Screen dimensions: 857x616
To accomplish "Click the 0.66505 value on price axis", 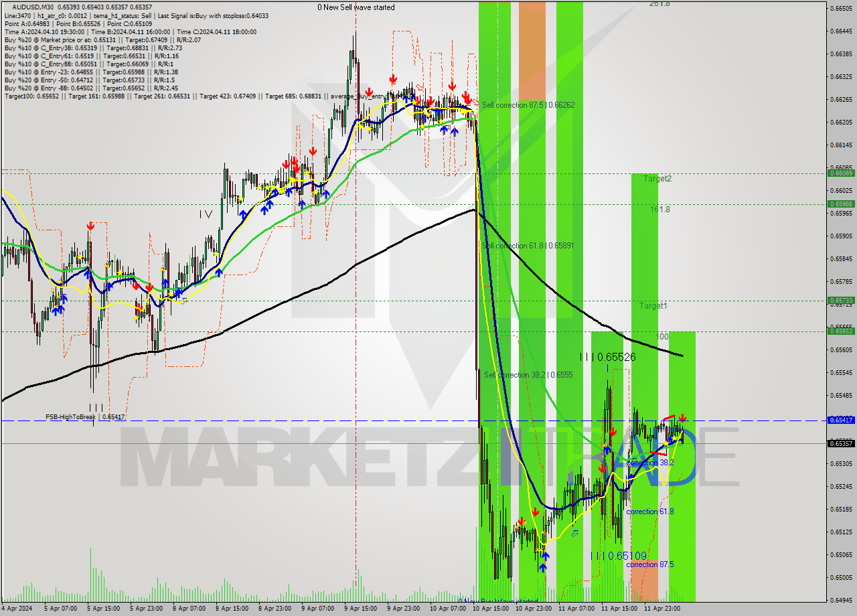I will 841,8.
